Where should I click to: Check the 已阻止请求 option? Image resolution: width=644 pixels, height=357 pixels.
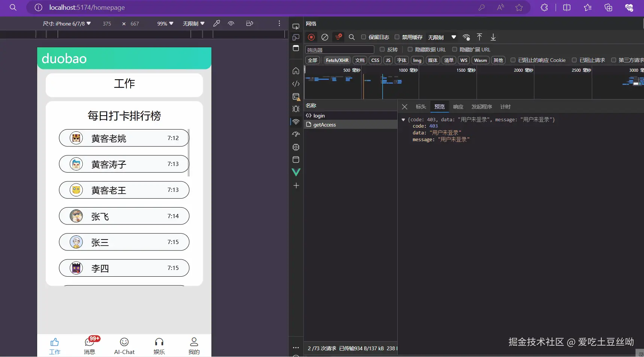pyautogui.click(x=574, y=60)
